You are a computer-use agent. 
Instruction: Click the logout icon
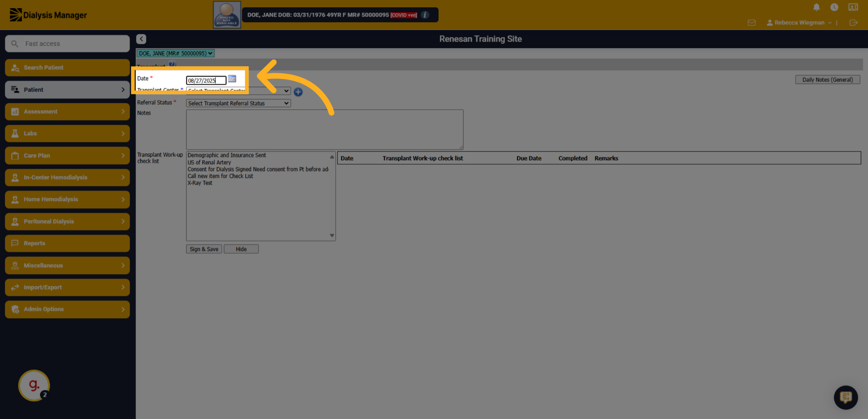[854, 23]
